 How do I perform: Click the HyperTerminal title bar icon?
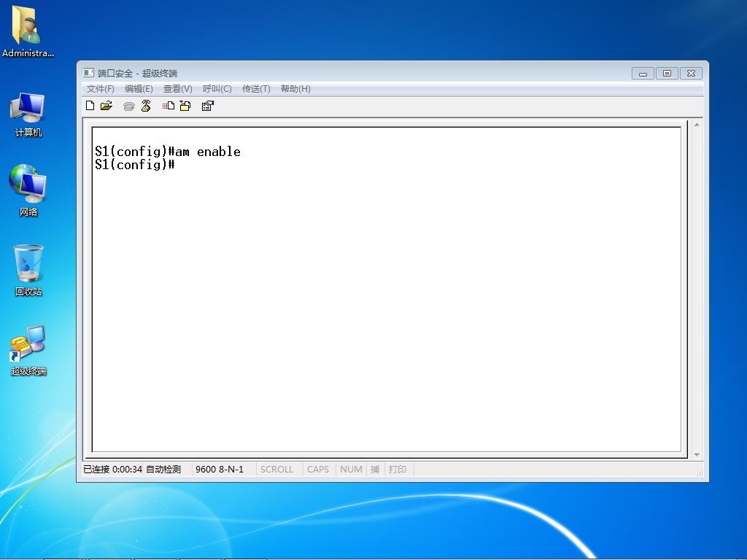(x=88, y=73)
